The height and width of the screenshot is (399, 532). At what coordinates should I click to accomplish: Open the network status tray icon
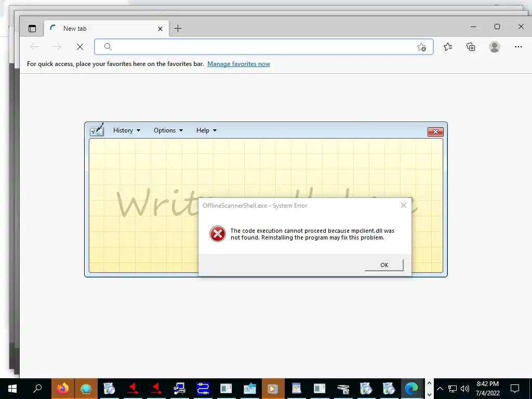coord(453,389)
